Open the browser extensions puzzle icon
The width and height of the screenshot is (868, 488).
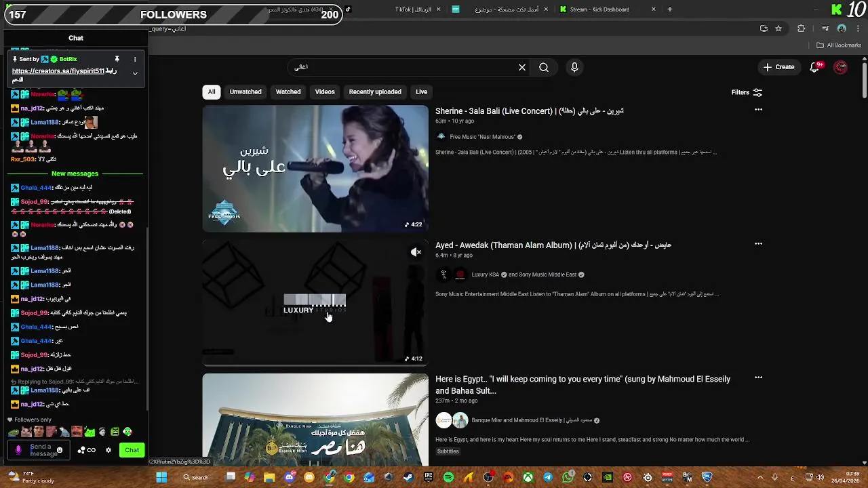(x=802, y=28)
